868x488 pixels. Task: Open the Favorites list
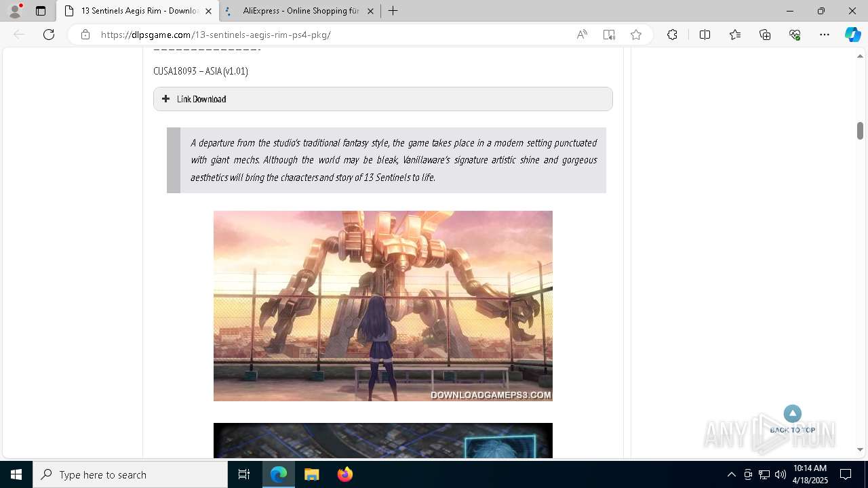click(x=735, y=35)
